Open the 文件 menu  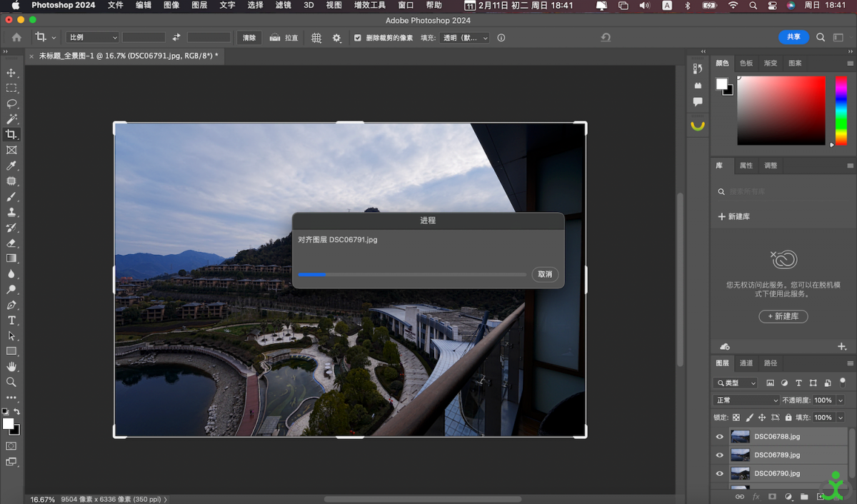coord(115,5)
